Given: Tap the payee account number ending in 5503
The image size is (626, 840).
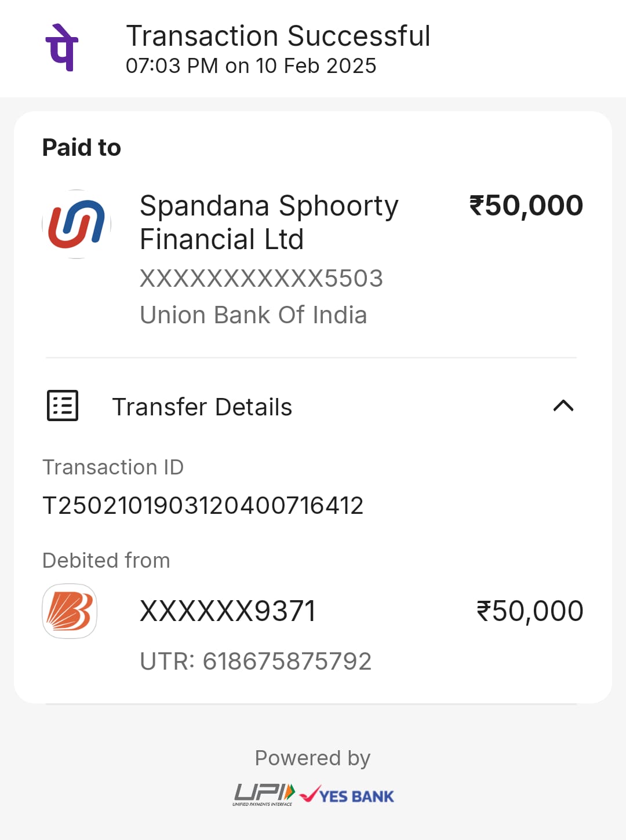Looking at the screenshot, I should [x=261, y=279].
